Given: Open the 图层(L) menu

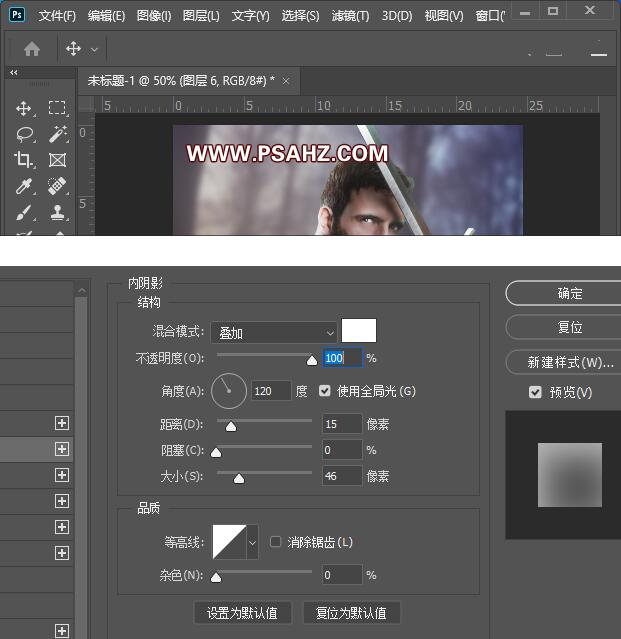Looking at the screenshot, I should [201, 16].
